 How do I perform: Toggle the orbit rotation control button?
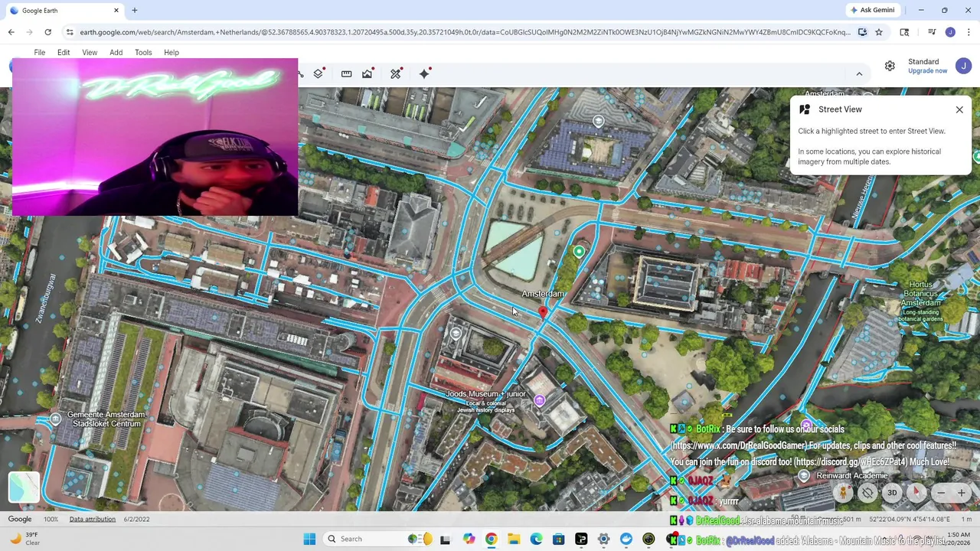click(867, 493)
